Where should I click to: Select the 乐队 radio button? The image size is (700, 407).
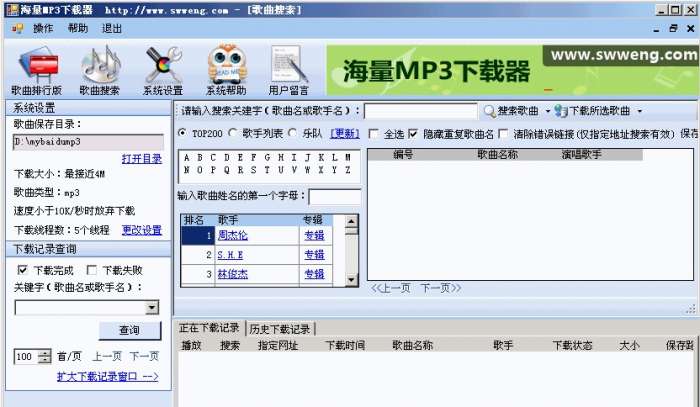[293, 133]
